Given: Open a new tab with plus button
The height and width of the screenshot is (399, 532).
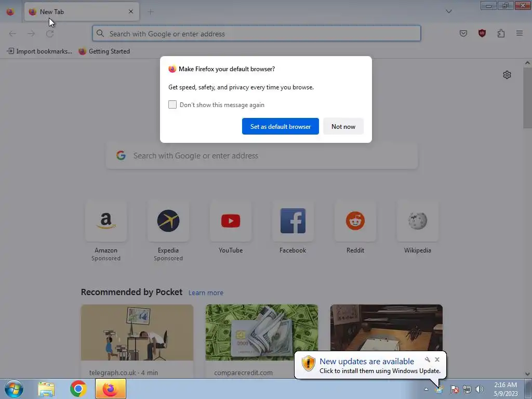Looking at the screenshot, I should coord(151,12).
